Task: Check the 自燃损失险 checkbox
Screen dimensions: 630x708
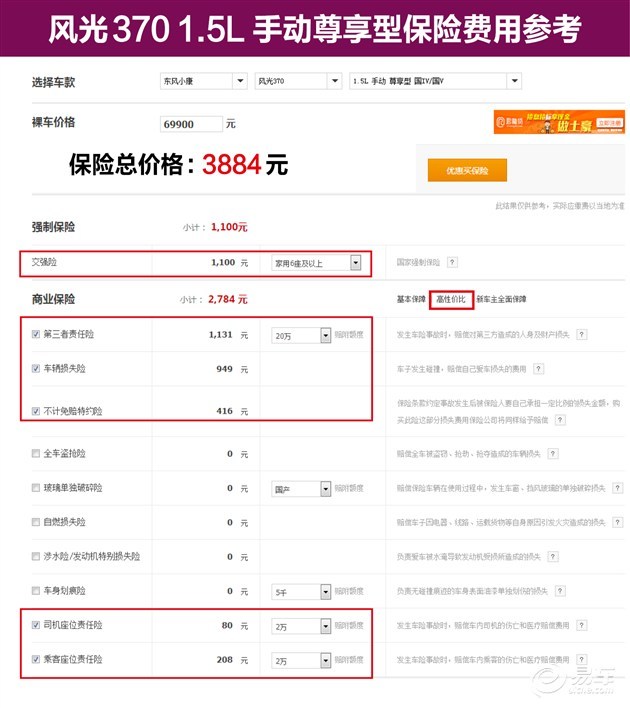Action: [36, 522]
